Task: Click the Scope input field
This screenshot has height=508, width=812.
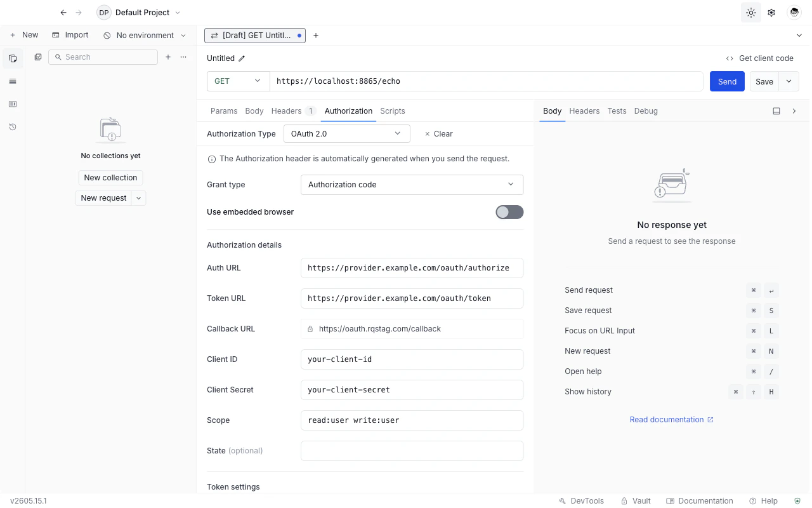Action: tap(412, 420)
